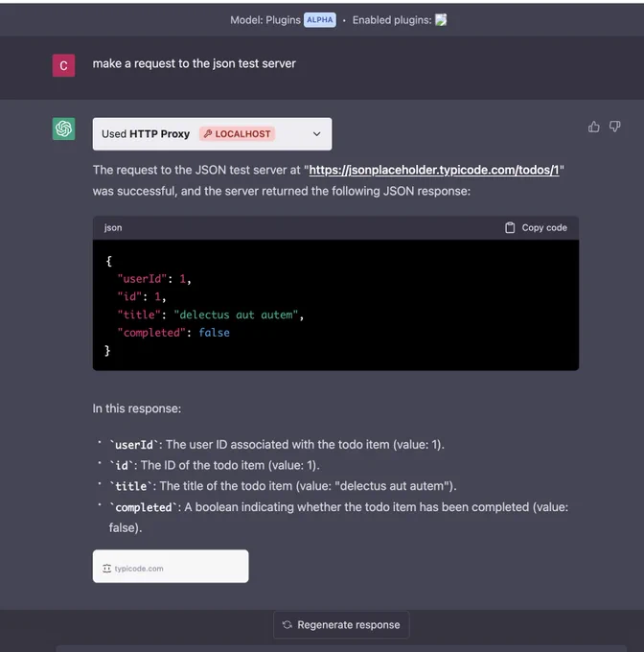The width and height of the screenshot is (644, 652).
Task: Click the "completed": false code line
Action: click(173, 333)
